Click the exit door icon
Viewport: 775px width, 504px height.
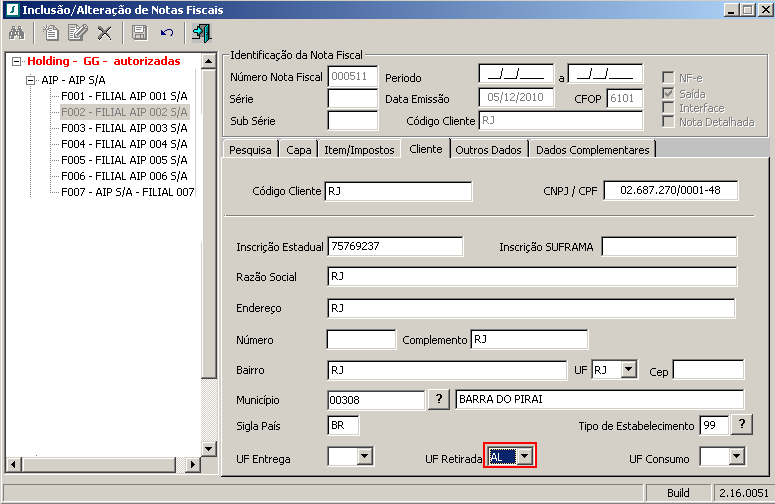tap(202, 33)
